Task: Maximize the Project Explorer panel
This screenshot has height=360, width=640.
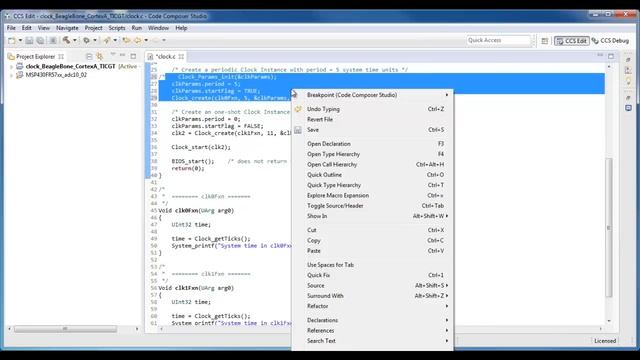Action: pyautogui.click(x=133, y=56)
